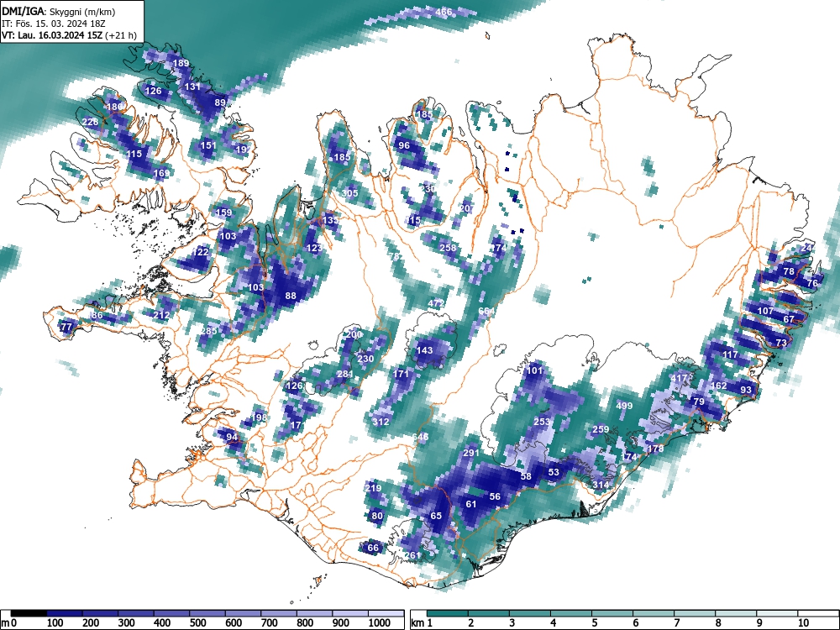Click the map value 499

(624, 406)
